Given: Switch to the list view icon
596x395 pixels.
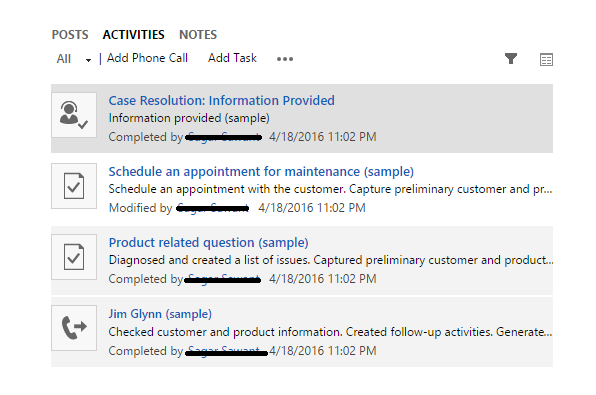Looking at the screenshot, I should (x=546, y=59).
